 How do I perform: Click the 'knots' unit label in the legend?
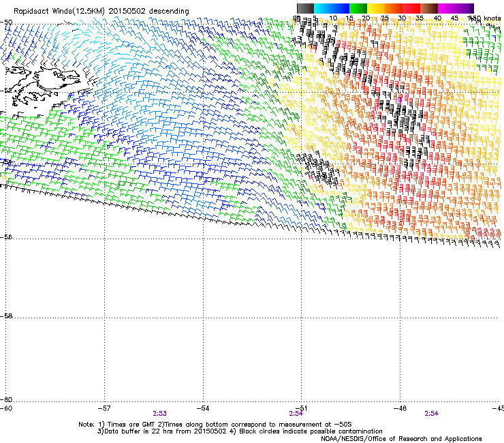click(492, 18)
